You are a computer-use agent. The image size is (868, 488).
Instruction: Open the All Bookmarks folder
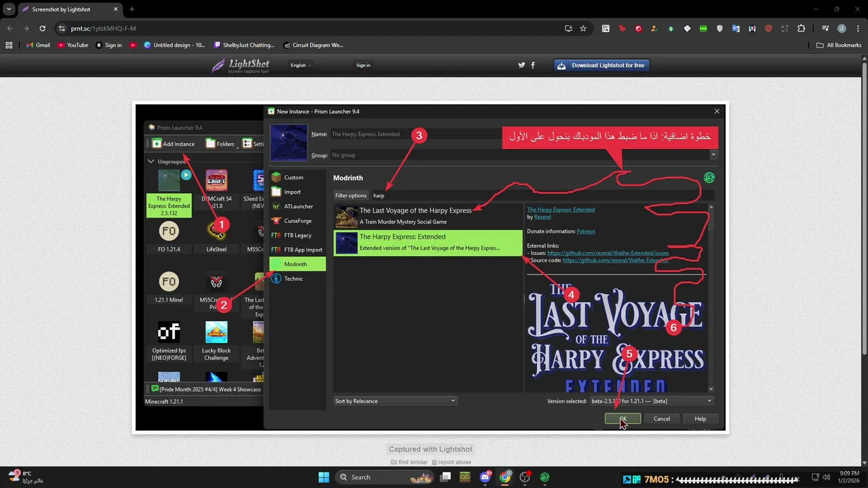click(x=839, y=45)
